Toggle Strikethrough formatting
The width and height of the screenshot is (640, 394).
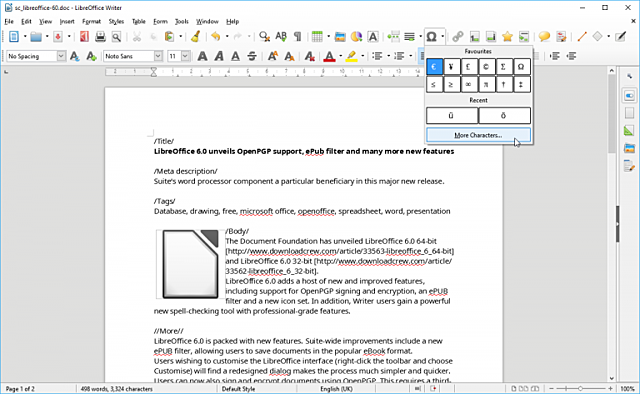252,56
